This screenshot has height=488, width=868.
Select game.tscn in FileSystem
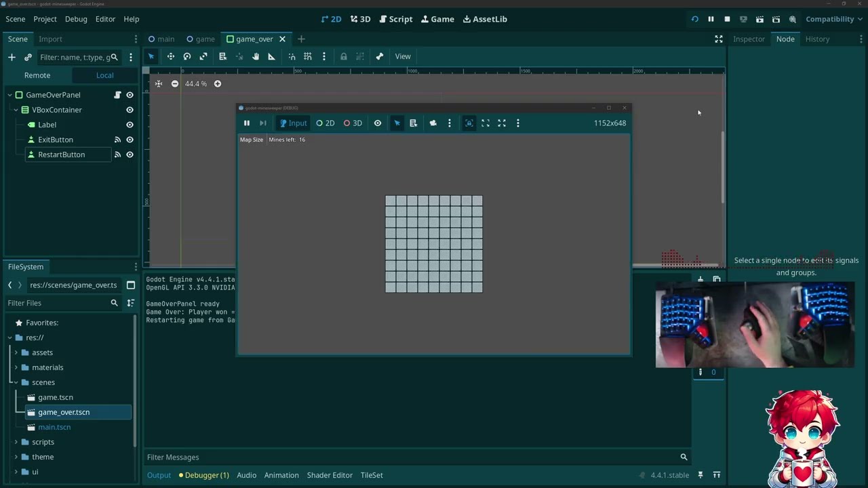click(56, 397)
